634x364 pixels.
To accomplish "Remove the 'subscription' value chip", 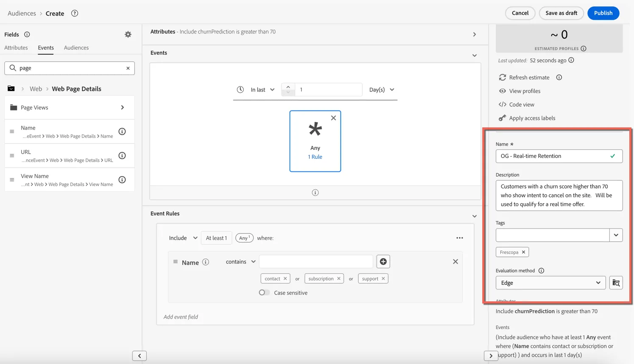I will (339, 279).
